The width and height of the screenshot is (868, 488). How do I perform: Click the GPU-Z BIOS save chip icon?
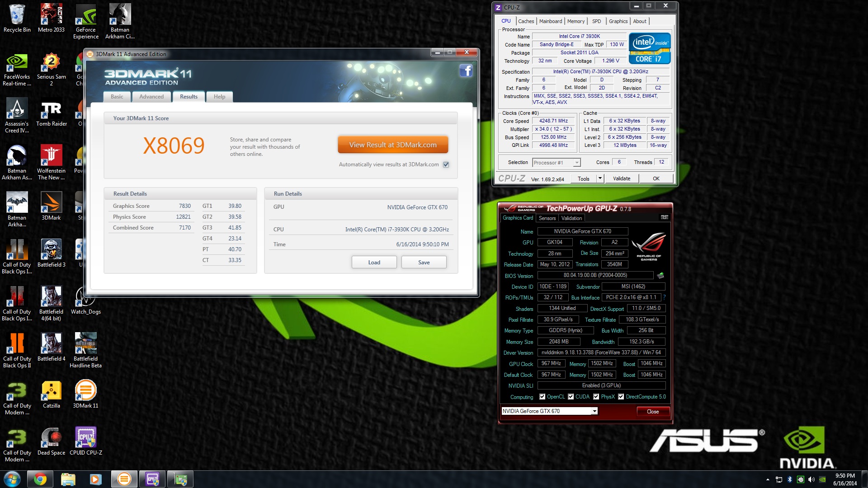660,275
